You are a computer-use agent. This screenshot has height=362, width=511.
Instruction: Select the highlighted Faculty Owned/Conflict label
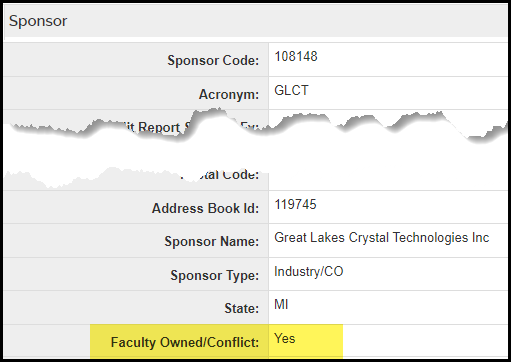point(185,342)
